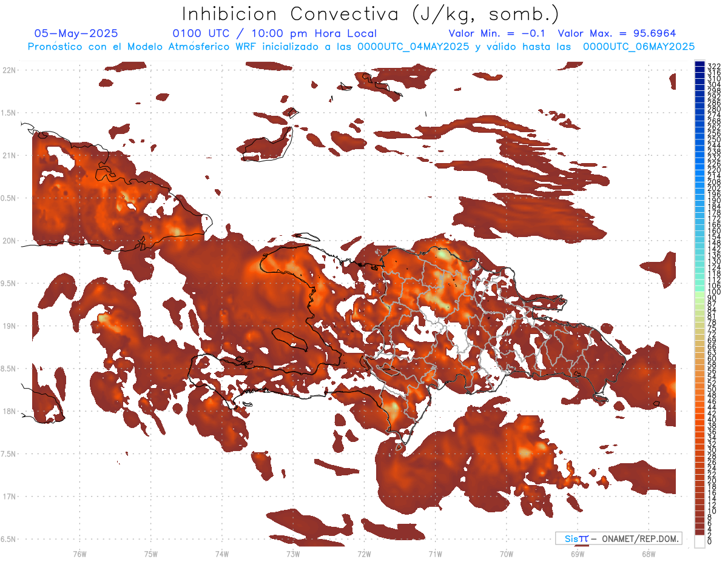Click the "75W" longitude label
This screenshot has width=728, height=562.
[151, 554]
